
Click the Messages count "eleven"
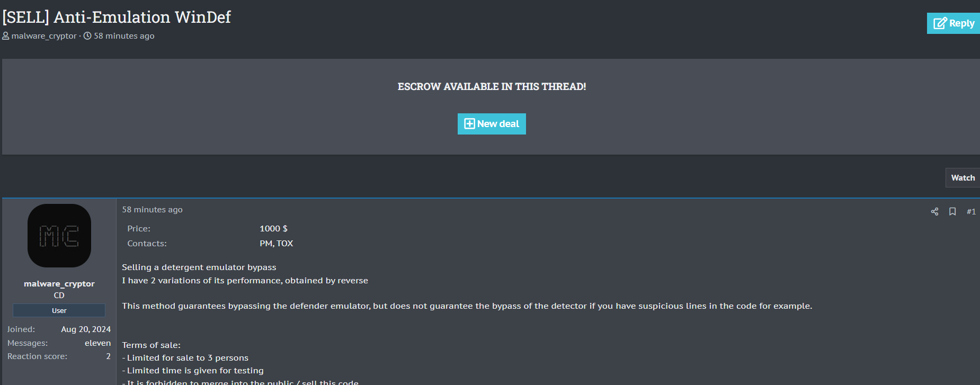97,343
